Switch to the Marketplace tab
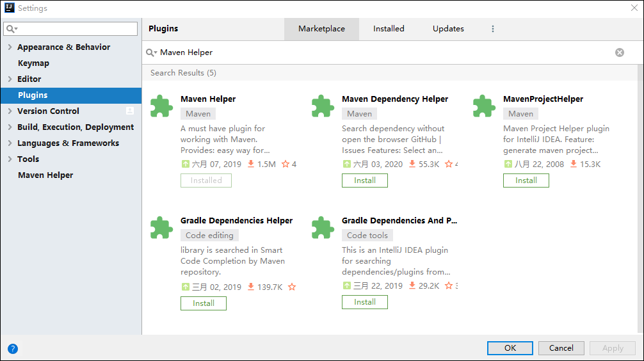The height and width of the screenshot is (361, 644). pos(321,29)
